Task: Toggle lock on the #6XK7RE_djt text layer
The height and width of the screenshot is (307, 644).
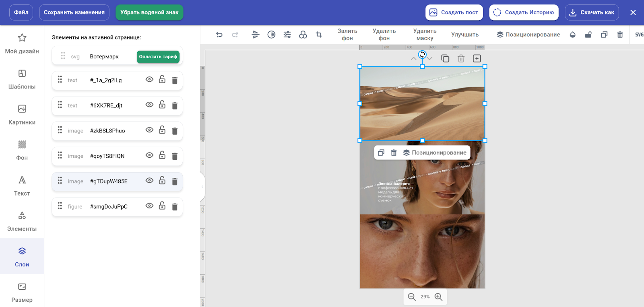Action: pos(162,105)
